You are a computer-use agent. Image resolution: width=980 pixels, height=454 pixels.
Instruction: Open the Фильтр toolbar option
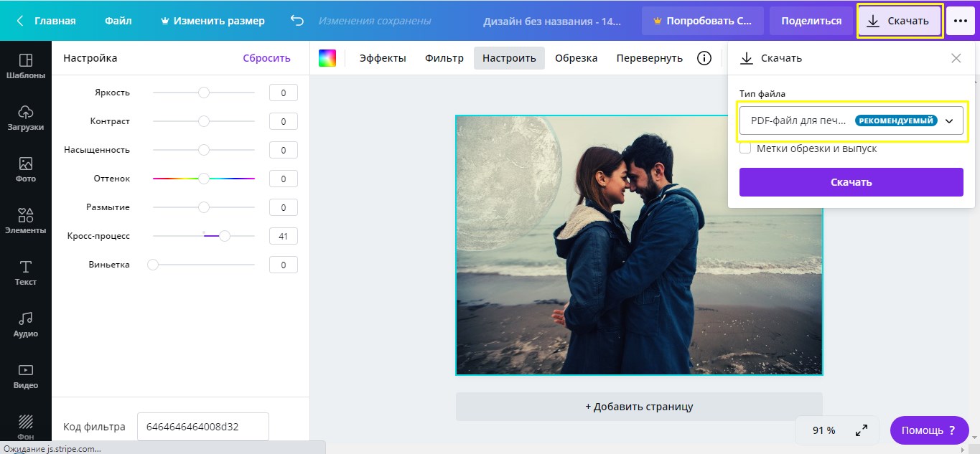pos(444,58)
